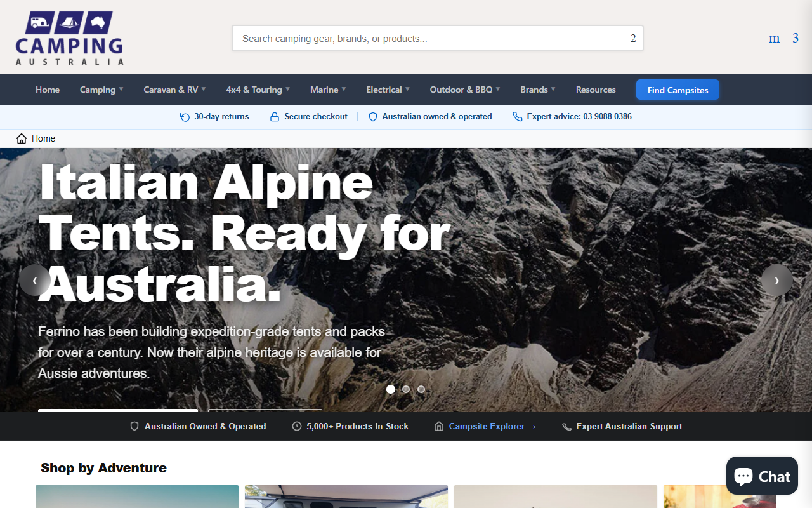Go to previous hero slide

[x=35, y=280]
